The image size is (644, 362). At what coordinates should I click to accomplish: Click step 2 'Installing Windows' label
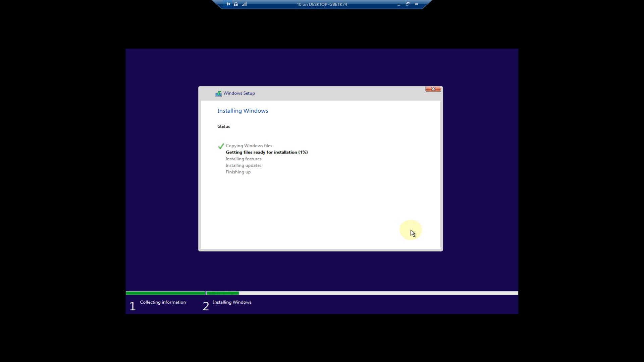point(232,302)
